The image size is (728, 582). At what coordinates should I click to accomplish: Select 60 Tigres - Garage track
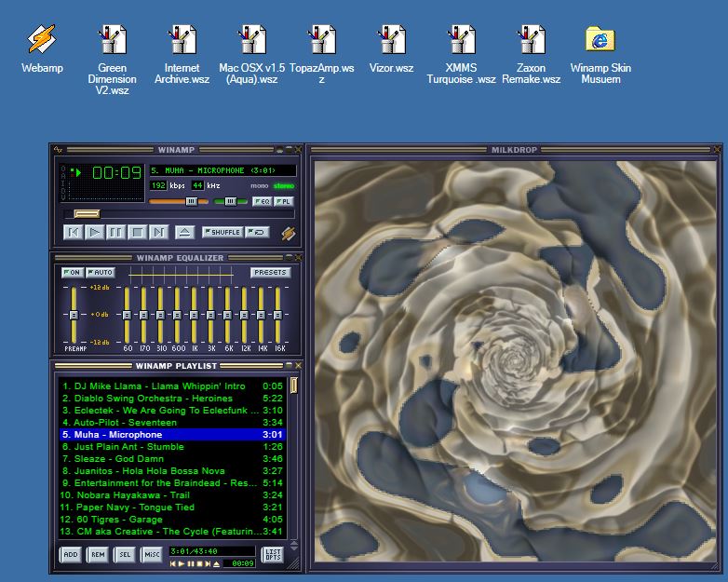tap(172, 520)
